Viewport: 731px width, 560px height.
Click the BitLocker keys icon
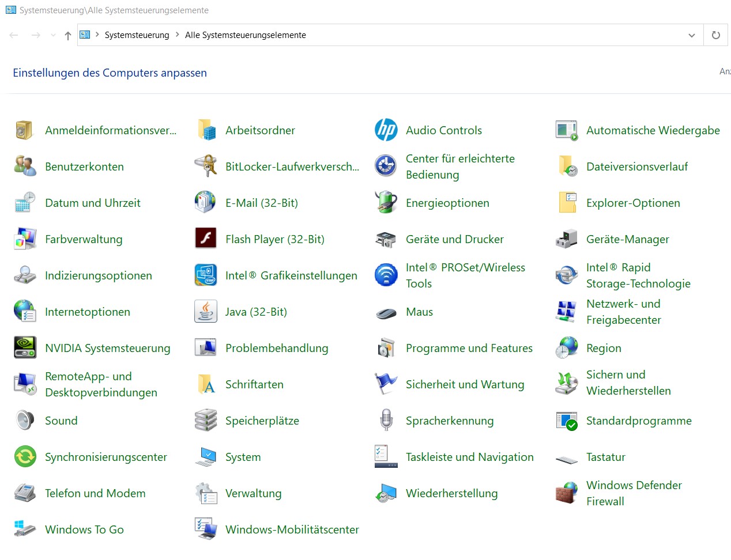point(206,167)
